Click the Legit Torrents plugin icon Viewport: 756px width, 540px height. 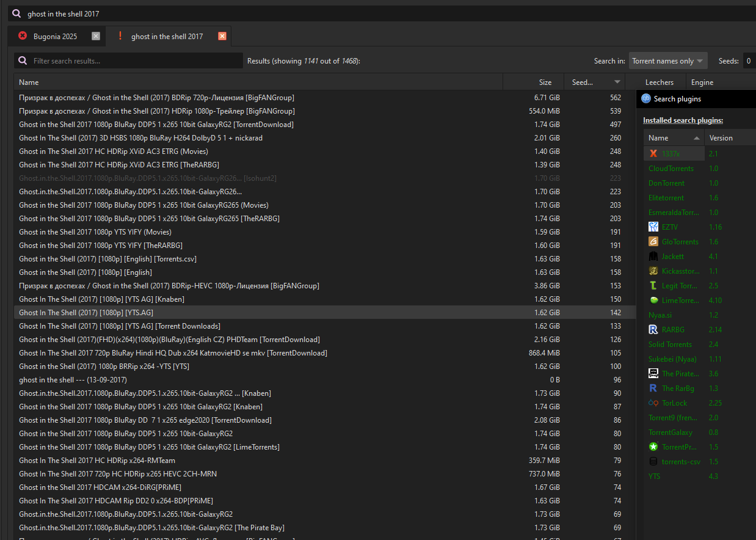point(653,286)
